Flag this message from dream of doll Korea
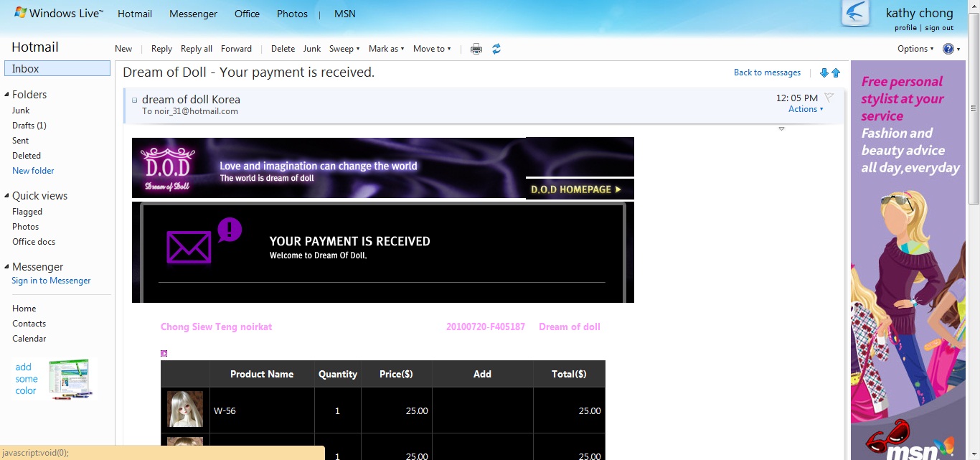The height and width of the screenshot is (460, 980). 829,97
